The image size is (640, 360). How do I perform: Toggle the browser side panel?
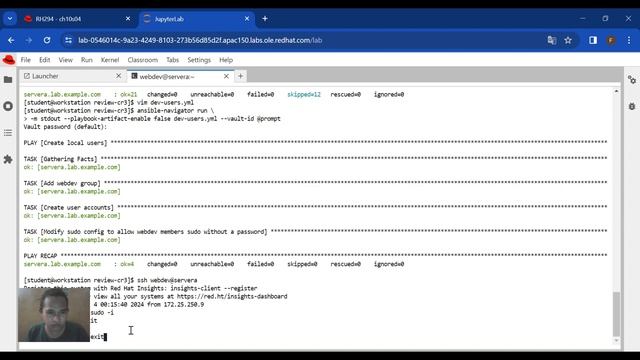593,40
